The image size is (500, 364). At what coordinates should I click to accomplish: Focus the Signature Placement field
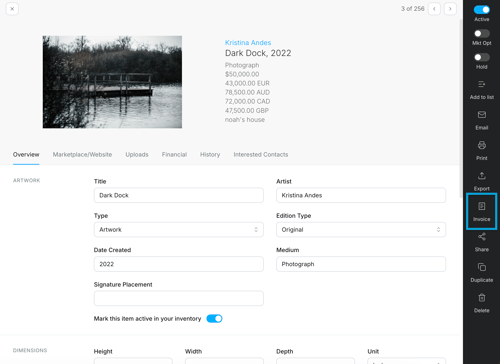[x=179, y=298]
